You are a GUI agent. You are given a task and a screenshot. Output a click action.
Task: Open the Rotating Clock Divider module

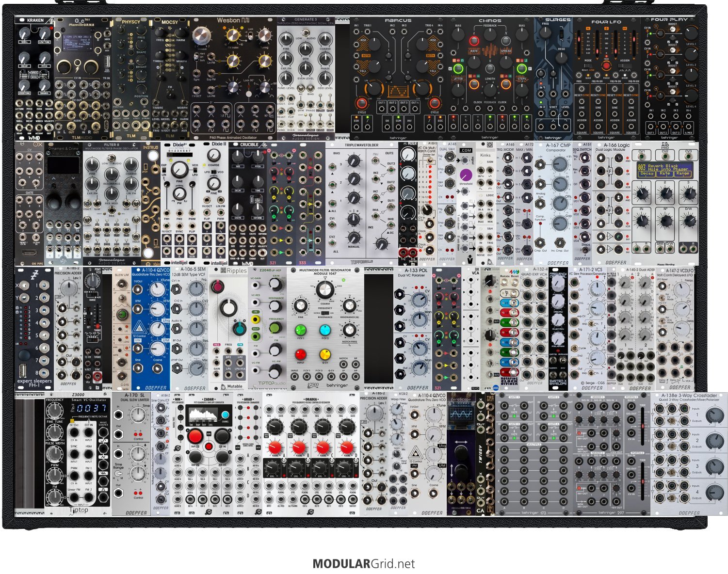(509, 328)
